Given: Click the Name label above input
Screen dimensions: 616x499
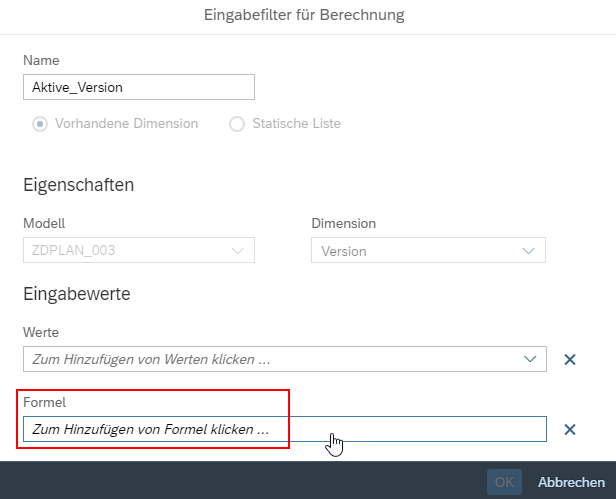Looking at the screenshot, I should tap(41, 60).
